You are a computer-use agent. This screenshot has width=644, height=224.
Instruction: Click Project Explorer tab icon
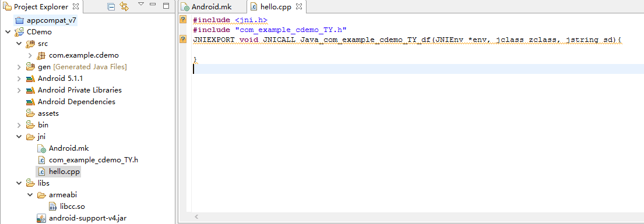pos(8,6)
